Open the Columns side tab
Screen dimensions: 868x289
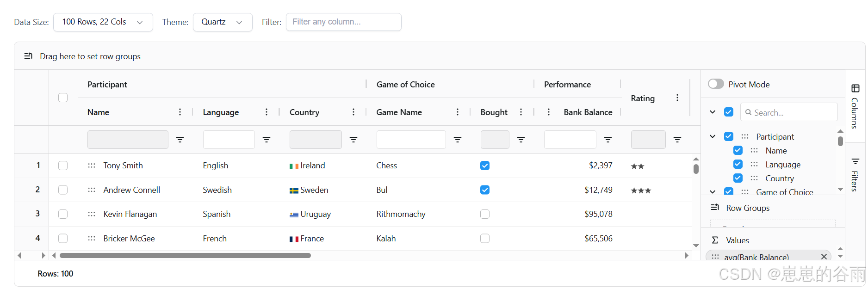(x=855, y=106)
